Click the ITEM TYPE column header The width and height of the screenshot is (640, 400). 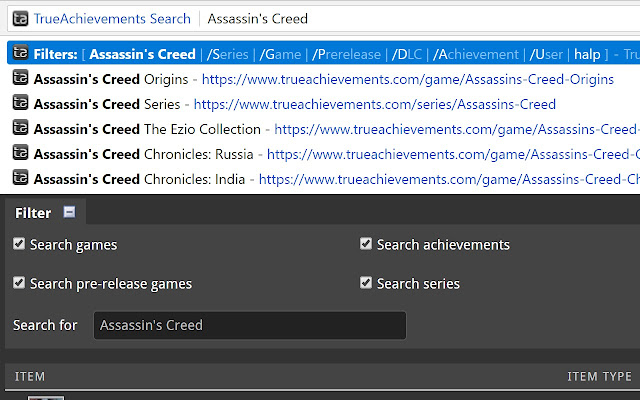click(599, 376)
